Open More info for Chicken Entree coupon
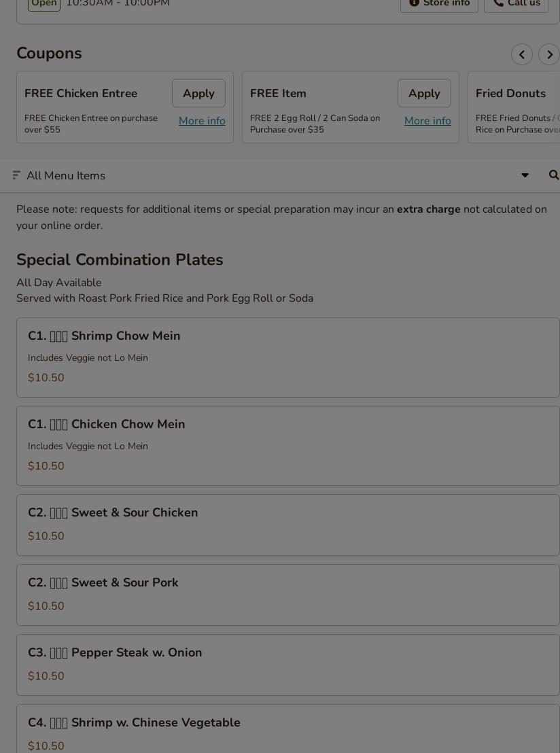The image size is (560, 753). (202, 121)
